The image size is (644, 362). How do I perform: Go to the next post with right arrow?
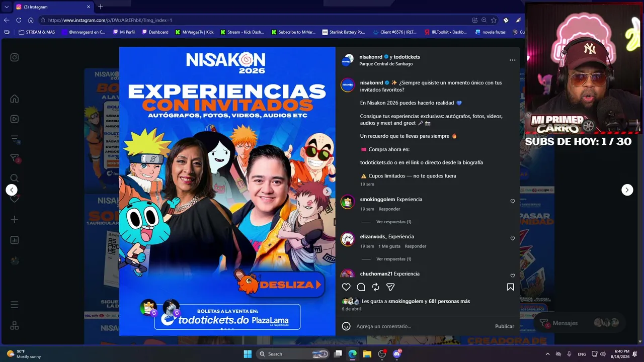click(627, 190)
